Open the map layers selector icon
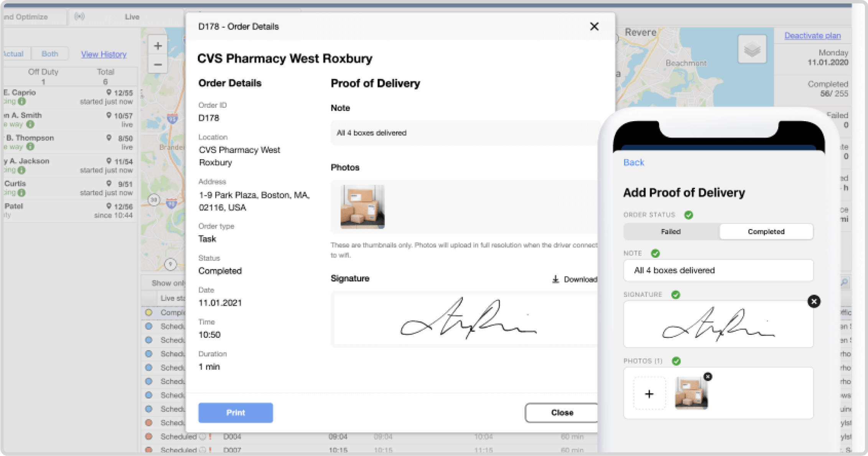This screenshot has width=868, height=456. [x=752, y=49]
